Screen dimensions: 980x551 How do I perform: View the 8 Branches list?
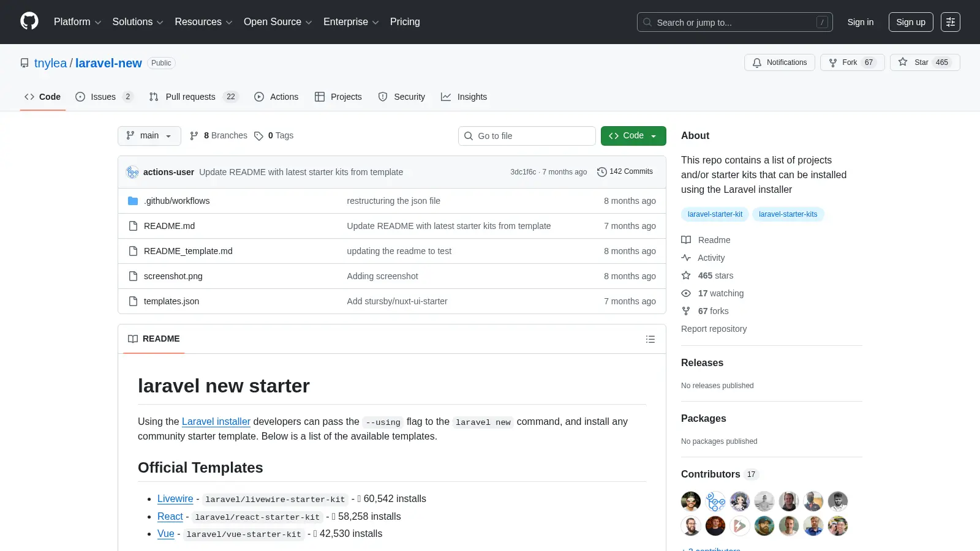pos(219,135)
